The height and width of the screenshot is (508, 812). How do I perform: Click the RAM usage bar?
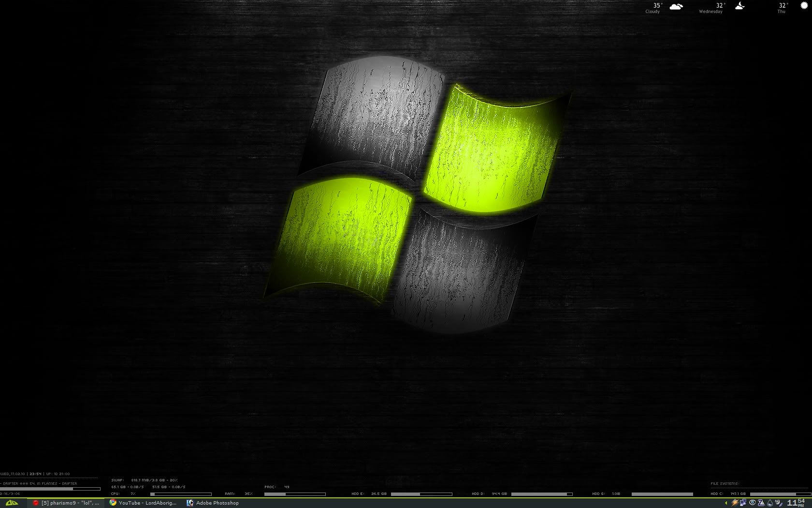pyautogui.click(x=295, y=494)
